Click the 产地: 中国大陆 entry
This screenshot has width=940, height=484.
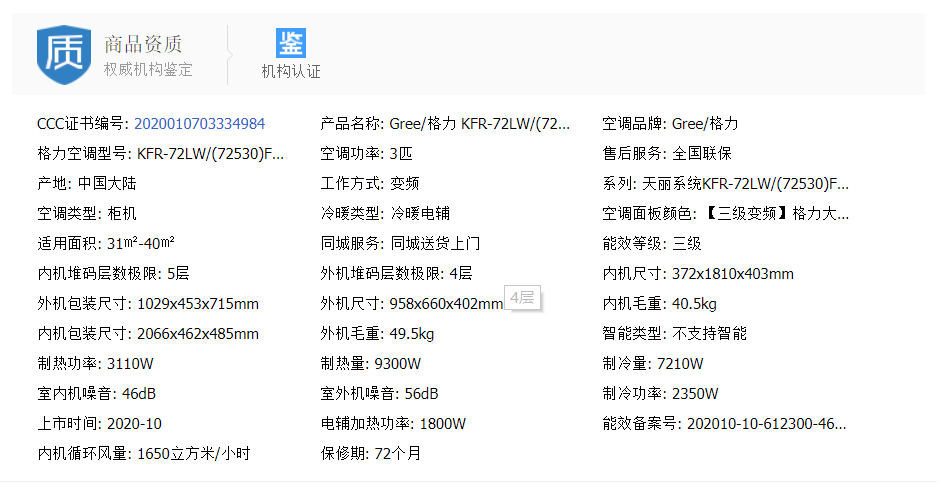[87, 184]
